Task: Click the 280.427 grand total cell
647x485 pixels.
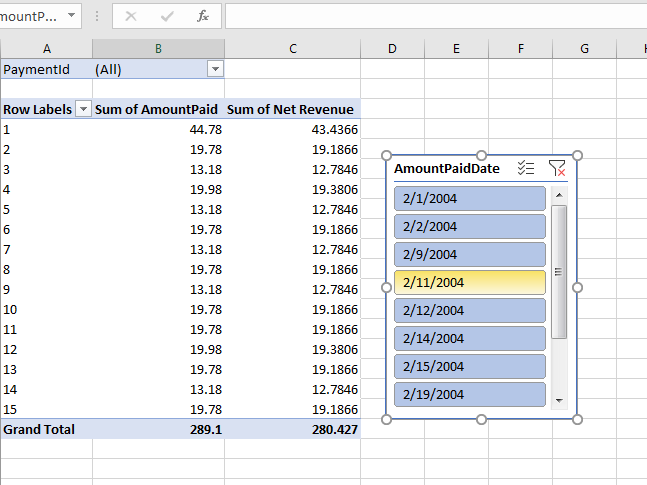Action: point(293,429)
